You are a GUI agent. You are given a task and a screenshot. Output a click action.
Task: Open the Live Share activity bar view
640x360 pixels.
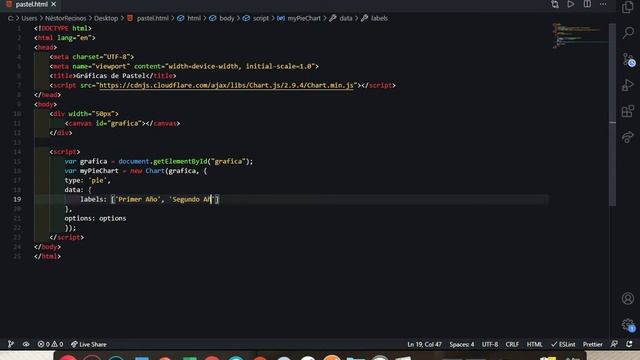pyautogui.click(x=628, y=137)
